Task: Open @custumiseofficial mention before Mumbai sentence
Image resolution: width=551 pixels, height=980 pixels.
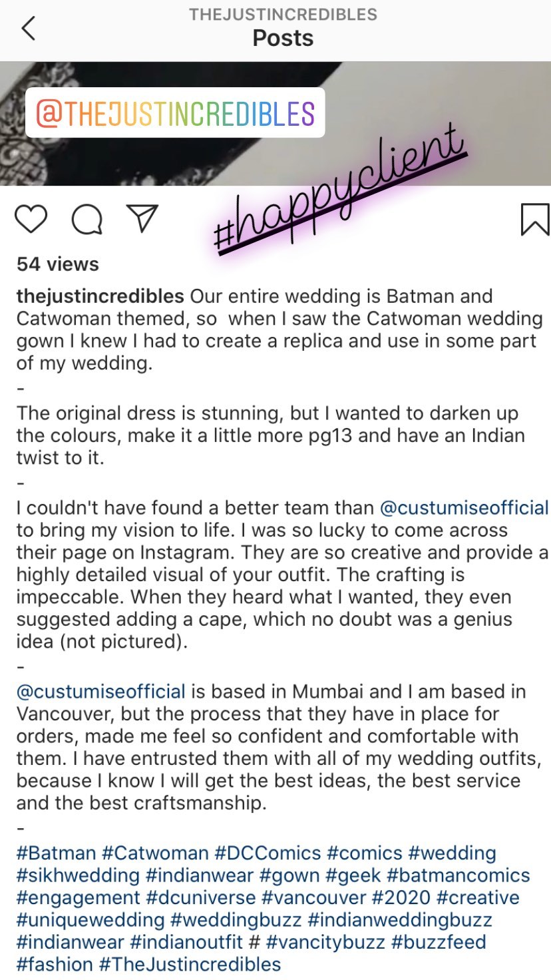Action: (x=101, y=691)
